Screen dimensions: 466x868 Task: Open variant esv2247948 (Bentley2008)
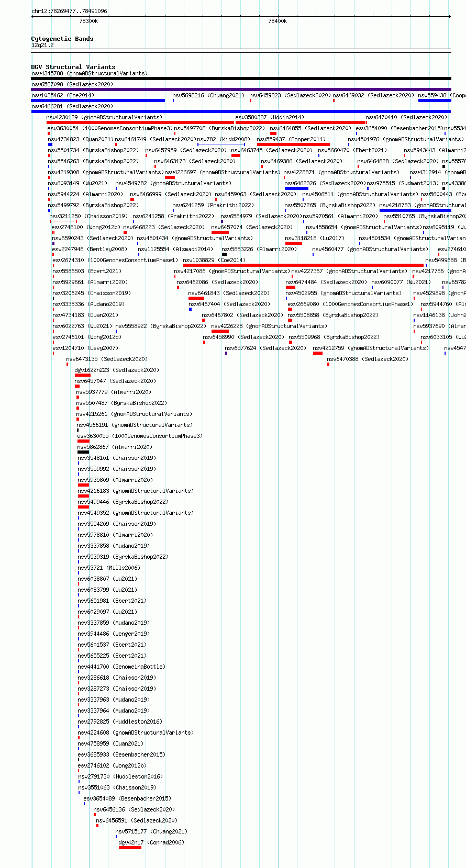tap(90, 249)
